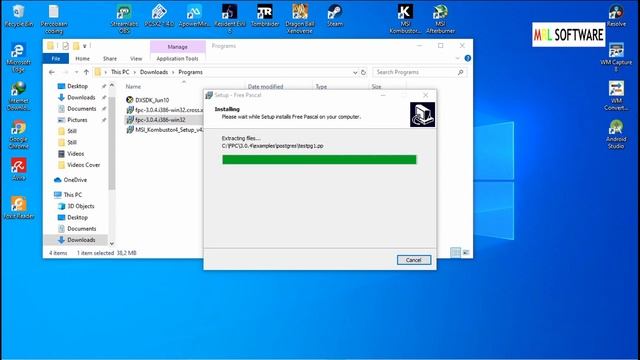
Task: Click Programs in the address breadcrumb
Action: (x=190, y=72)
